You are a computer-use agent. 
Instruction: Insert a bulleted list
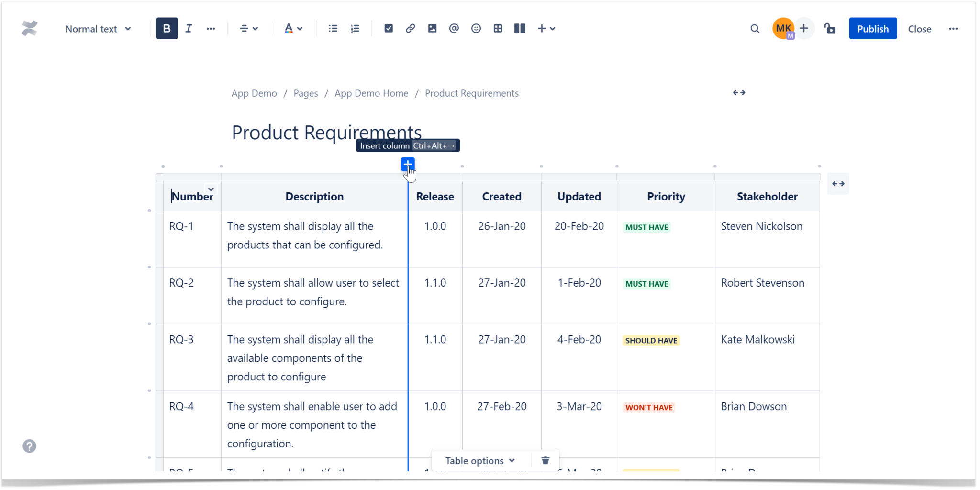click(332, 28)
